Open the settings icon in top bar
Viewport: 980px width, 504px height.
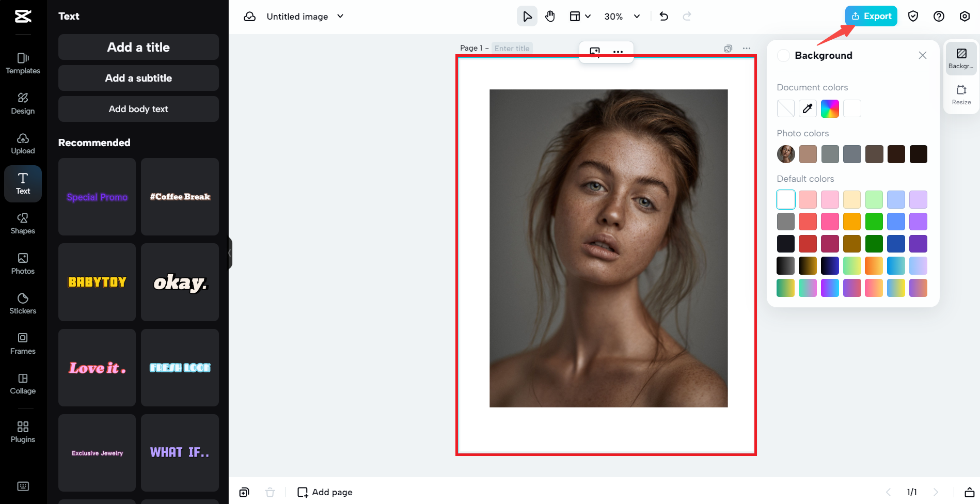click(965, 17)
